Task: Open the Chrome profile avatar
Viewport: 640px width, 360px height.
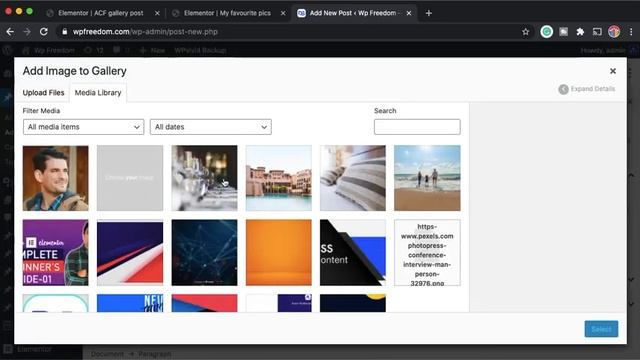Action: 614,32
